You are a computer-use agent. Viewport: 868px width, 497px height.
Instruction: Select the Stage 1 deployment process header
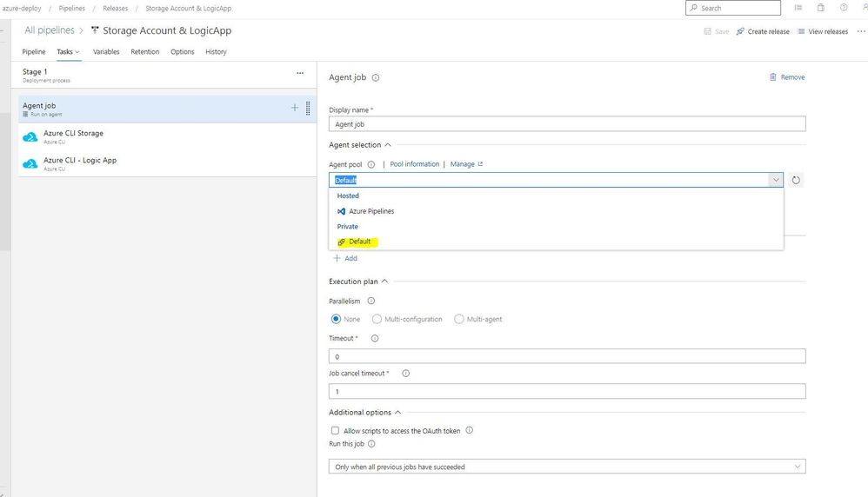(x=164, y=76)
